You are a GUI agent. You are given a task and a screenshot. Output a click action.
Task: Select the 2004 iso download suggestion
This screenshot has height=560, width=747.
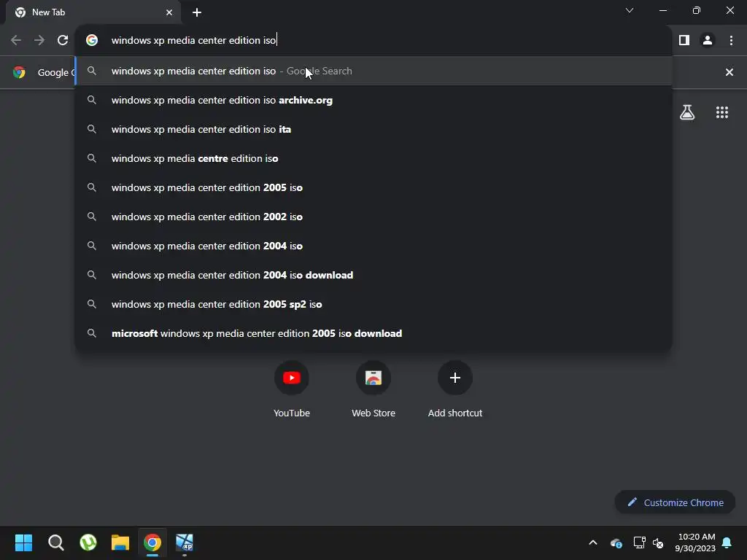[373, 275]
